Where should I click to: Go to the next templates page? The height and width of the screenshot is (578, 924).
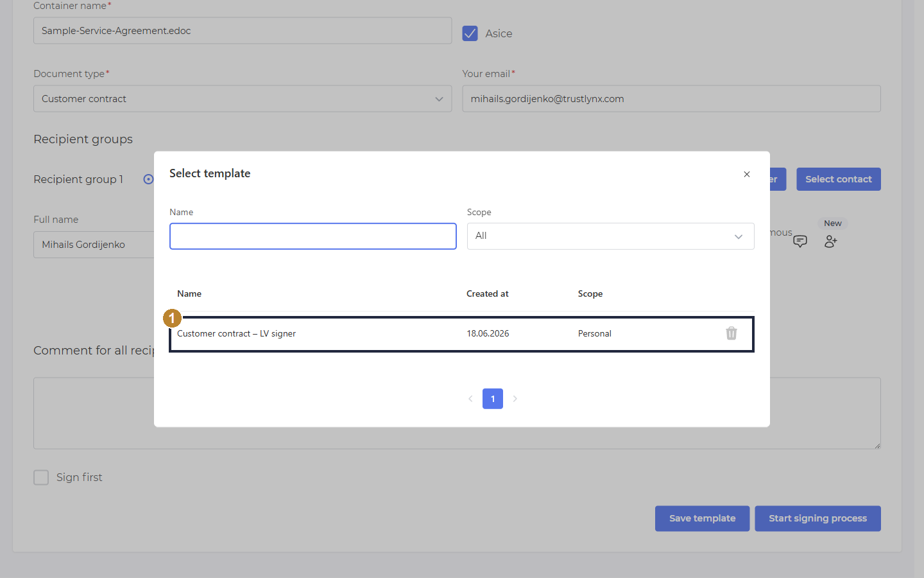(515, 399)
